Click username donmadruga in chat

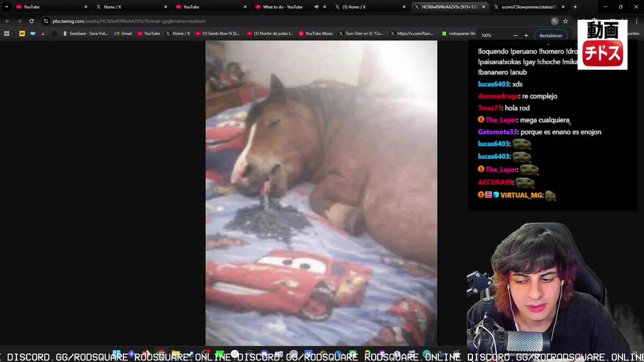[499, 96]
